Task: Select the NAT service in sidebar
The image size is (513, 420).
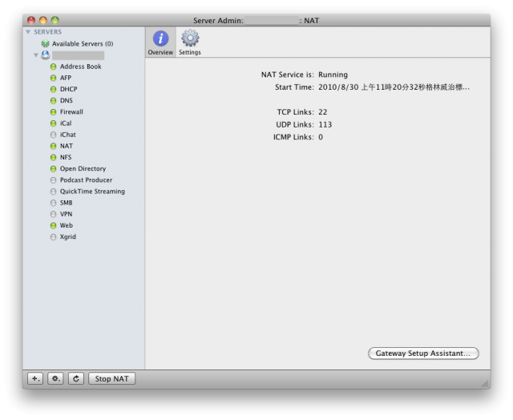Action: (67, 146)
